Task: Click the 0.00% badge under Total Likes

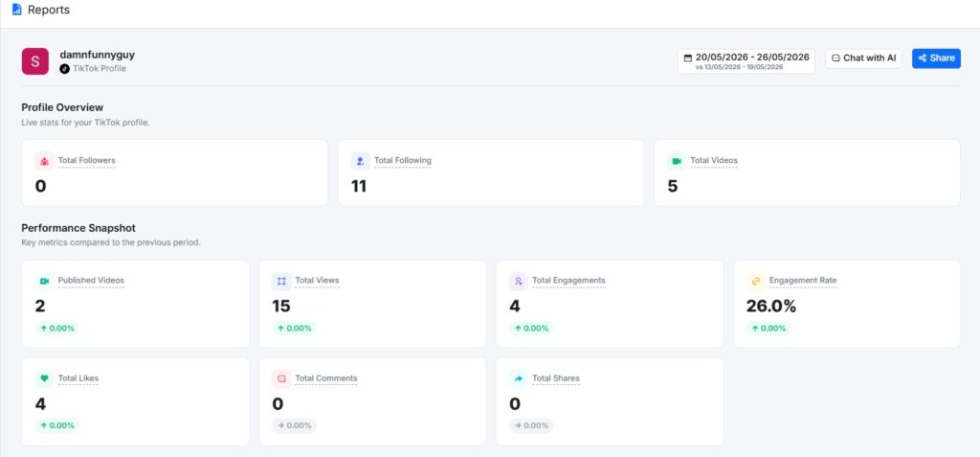Action: tap(57, 425)
